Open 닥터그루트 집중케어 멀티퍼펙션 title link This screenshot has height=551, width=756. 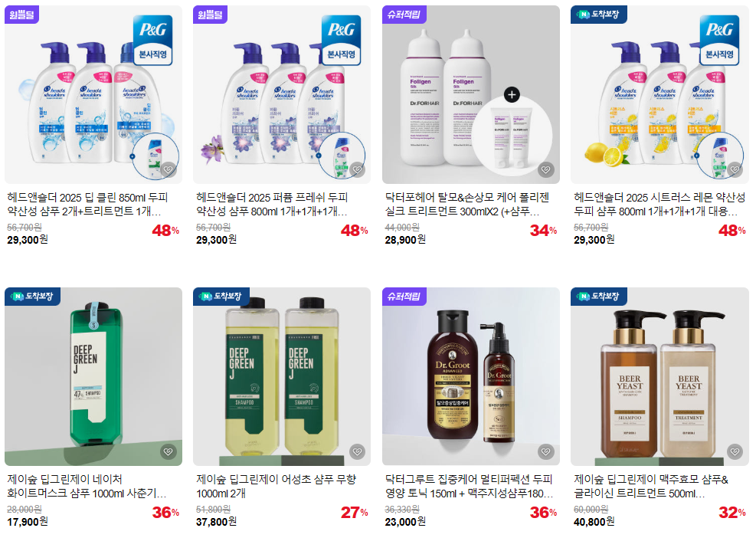click(469, 487)
